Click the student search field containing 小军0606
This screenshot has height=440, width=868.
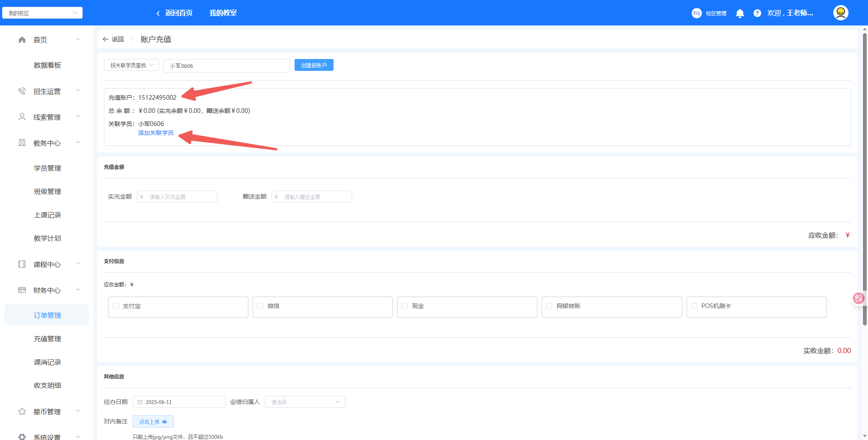227,66
